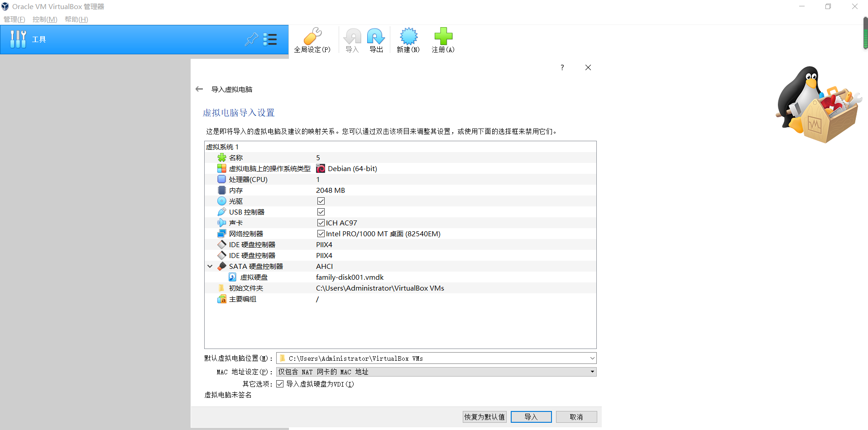Click the OS type (操作系统类型) row icon
The width and height of the screenshot is (868, 430).
pyautogui.click(x=222, y=168)
